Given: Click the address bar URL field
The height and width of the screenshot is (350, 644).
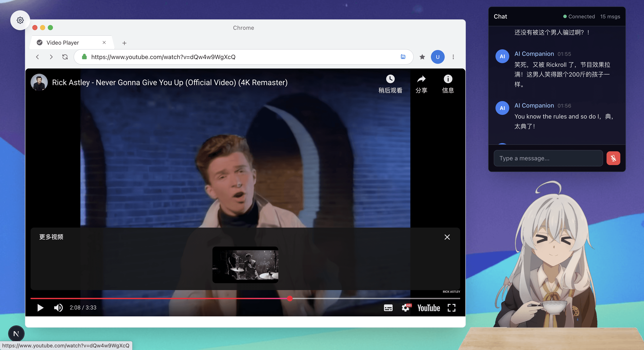Looking at the screenshot, I should click(x=243, y=57).
